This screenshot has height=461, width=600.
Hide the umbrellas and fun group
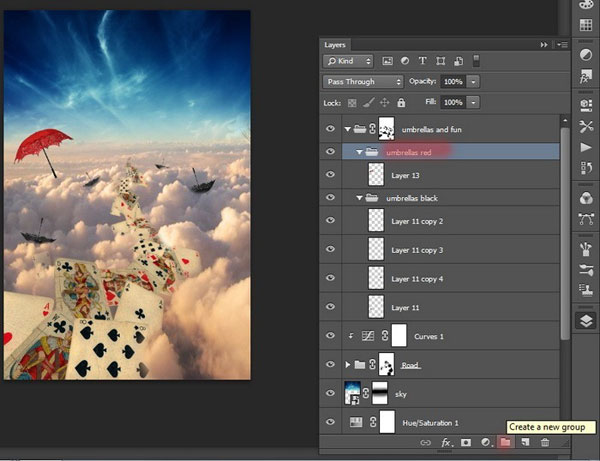[330, 129]
